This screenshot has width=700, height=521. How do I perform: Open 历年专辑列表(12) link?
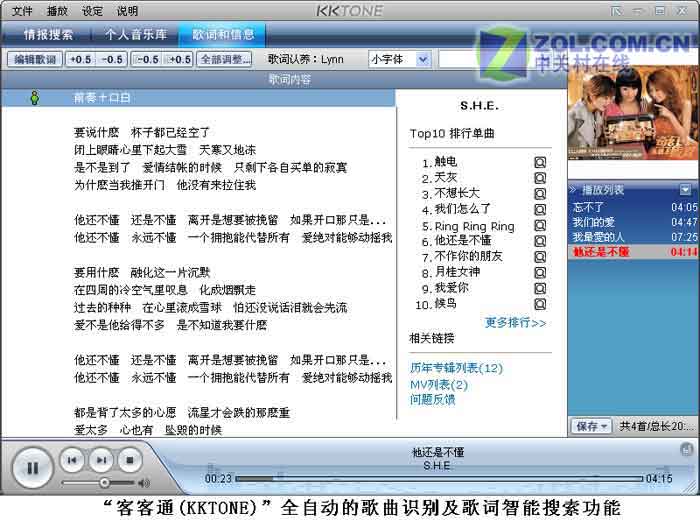coord(456,368)
